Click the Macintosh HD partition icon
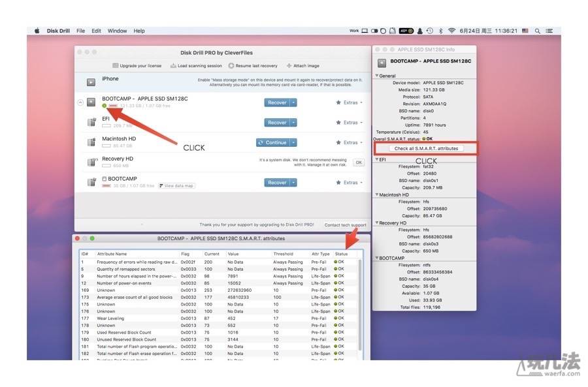Viewport: 588px width, 387px height. click(91, 142)
